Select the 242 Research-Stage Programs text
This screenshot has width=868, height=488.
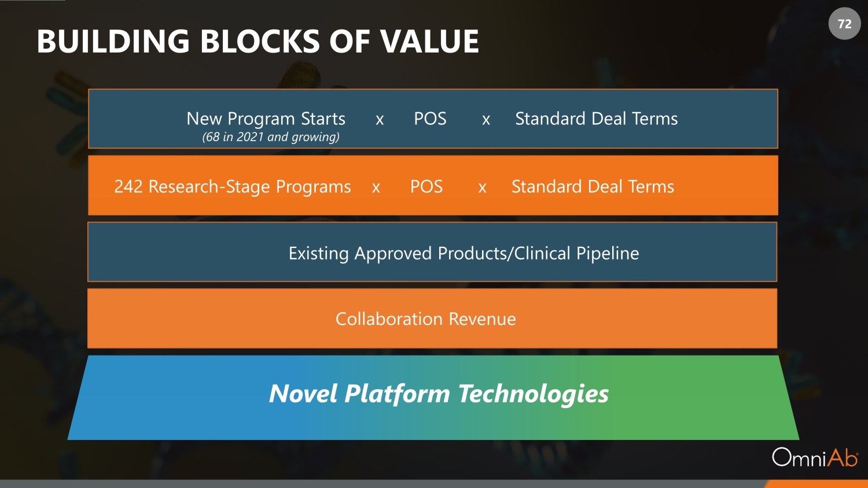pyautogui.click(x=233, y=187)
